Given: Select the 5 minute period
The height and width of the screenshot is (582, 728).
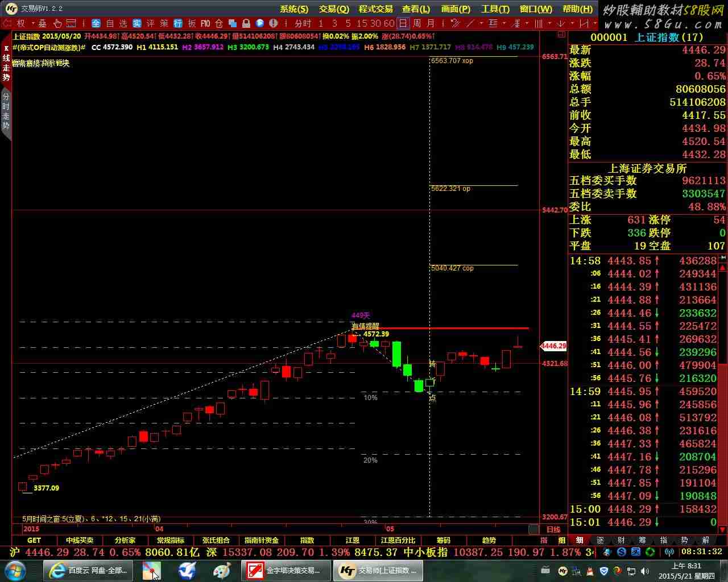Looking at the screenshot, I should coord(348,23).
